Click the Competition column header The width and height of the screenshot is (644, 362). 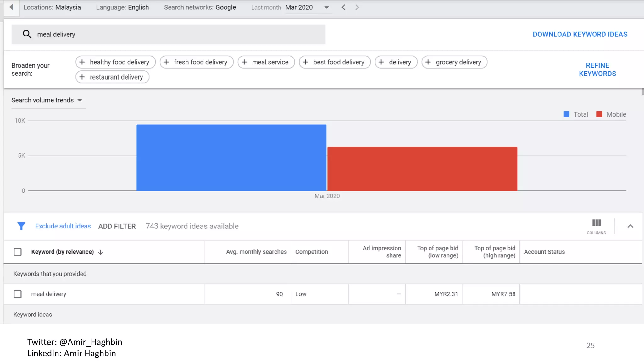point(311,252)
